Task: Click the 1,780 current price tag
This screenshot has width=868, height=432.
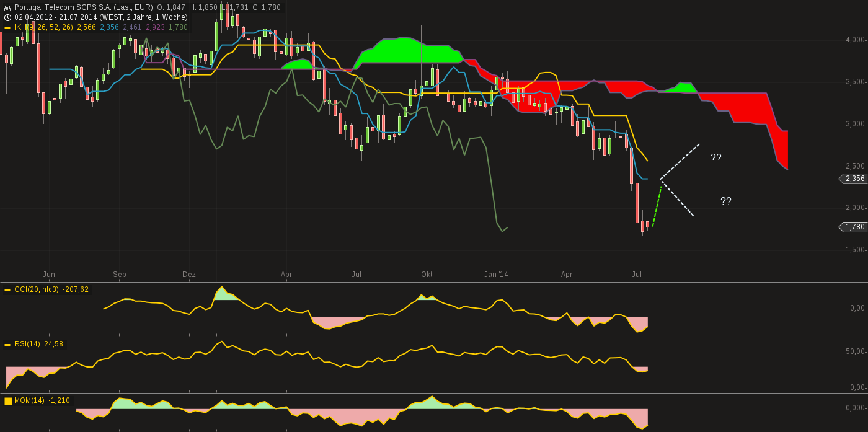Action: 854,227
